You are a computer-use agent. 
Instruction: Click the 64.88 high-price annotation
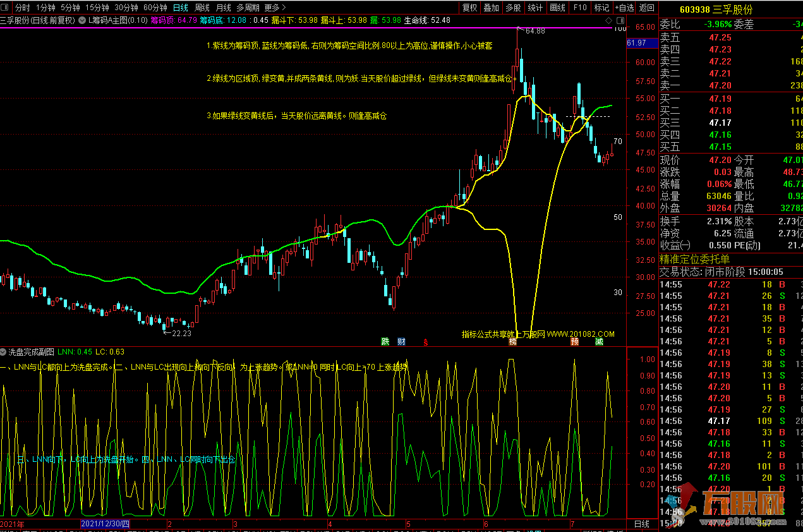pyautogui.click(x=534, y=31)
